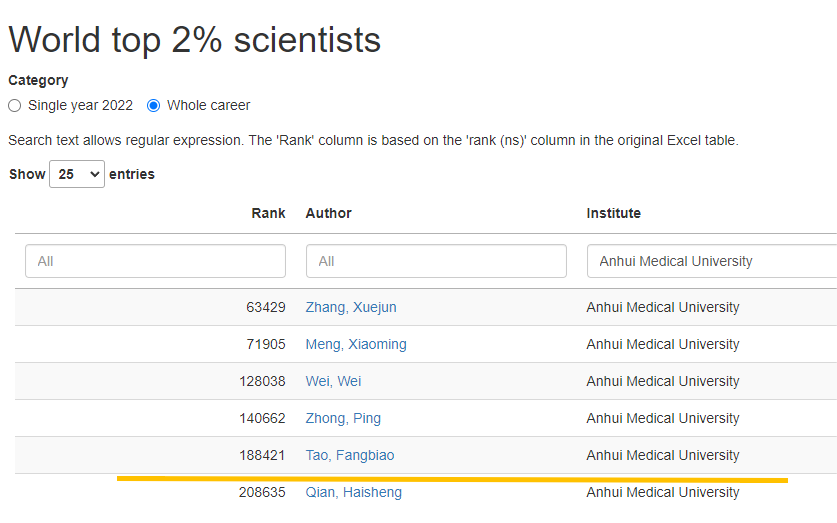Image resolution: width=837 pixels, height=523 pixels.
Task: Click the Author filter input field
Action: (x=436, y=261)
